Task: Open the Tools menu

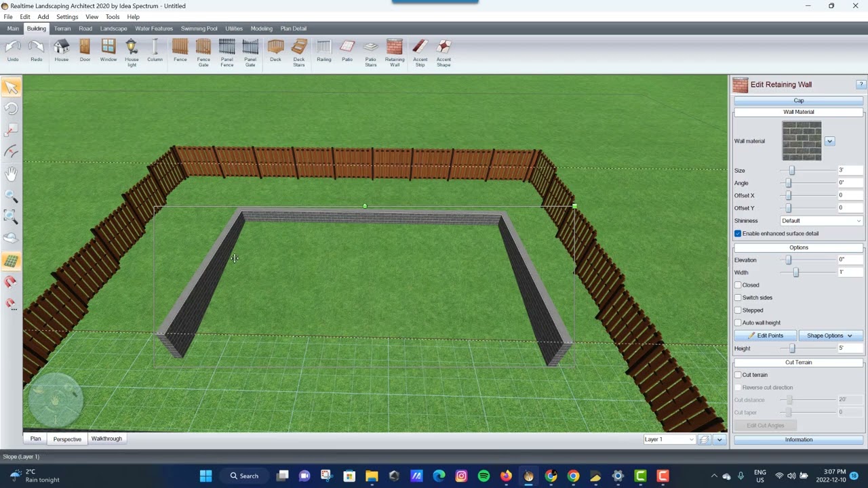Action: point(113,17)
